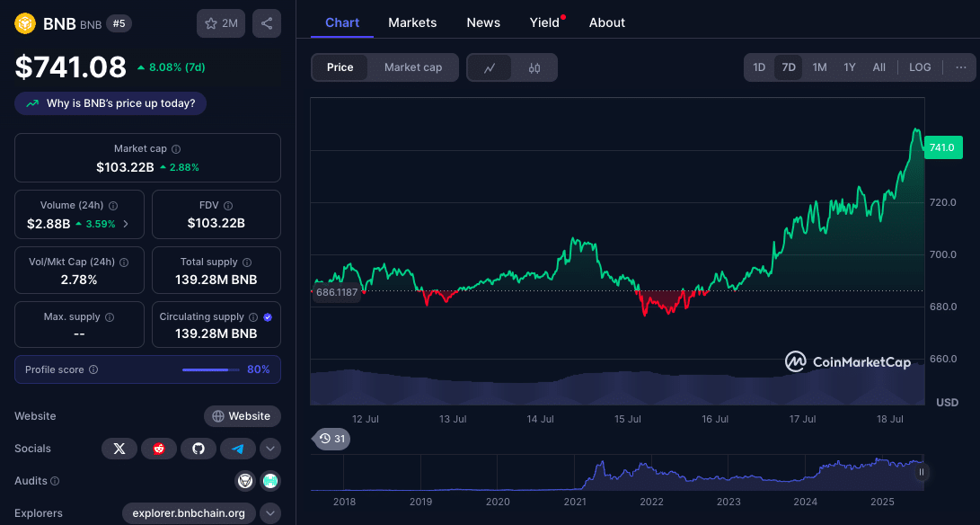Screen dimensions: 980x525
Task: Select the Price chart mode
Action: coord(340,67)
